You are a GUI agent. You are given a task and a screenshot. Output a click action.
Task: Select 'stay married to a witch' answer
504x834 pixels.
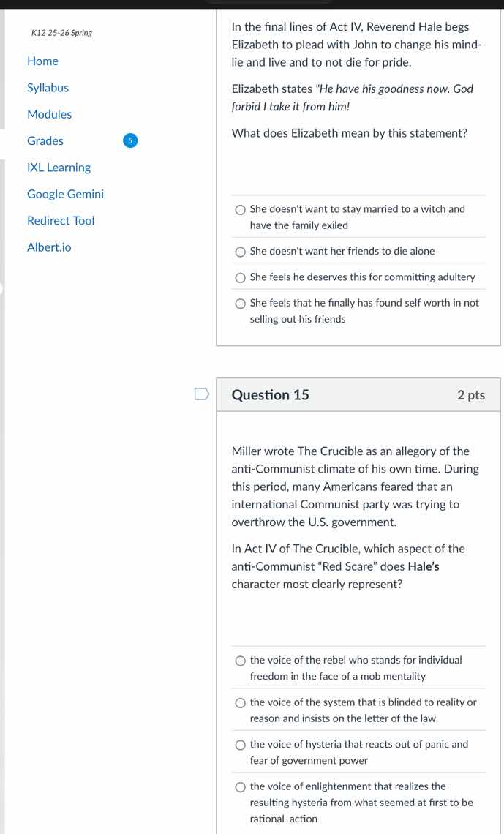[241, 210]
